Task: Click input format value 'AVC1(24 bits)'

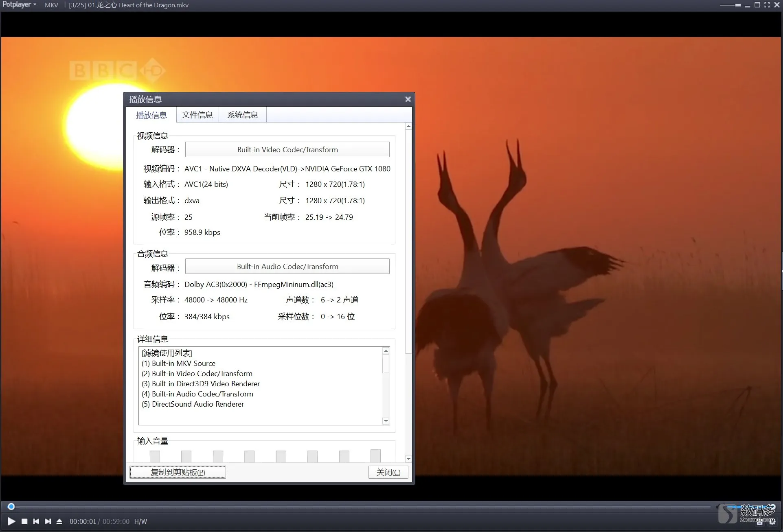Action: pyautogui.click(x=206, y=184)
